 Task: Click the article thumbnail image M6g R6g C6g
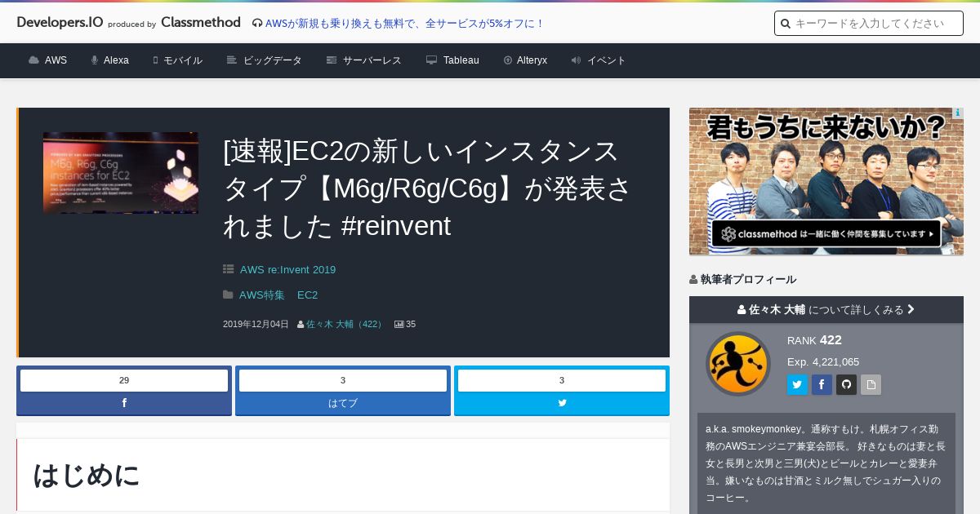pyautogui.click(x=121, y=173)
